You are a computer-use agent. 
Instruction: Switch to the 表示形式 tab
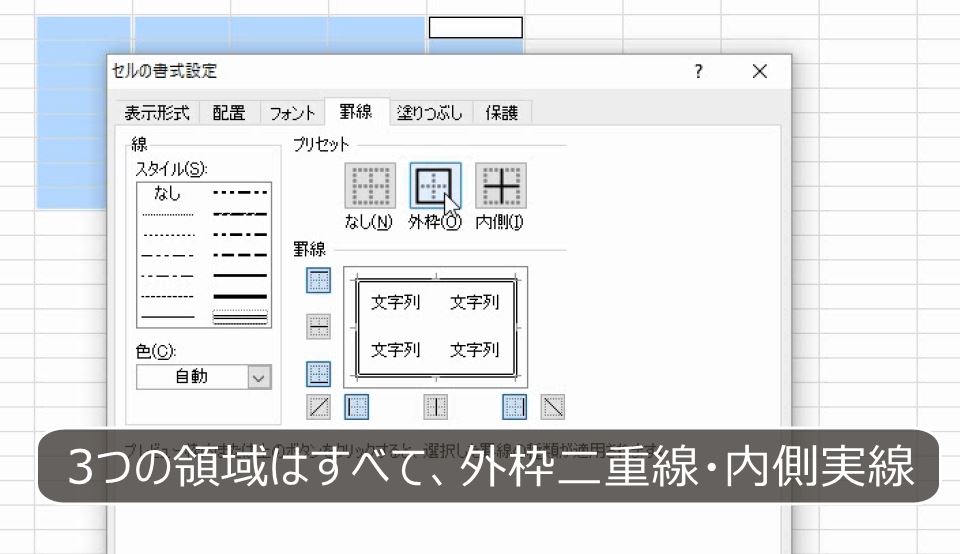click(x=157, y=113)
